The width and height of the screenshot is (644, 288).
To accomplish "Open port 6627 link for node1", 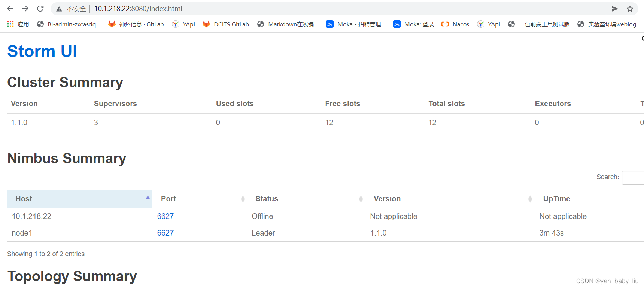I will click(165, 233).
